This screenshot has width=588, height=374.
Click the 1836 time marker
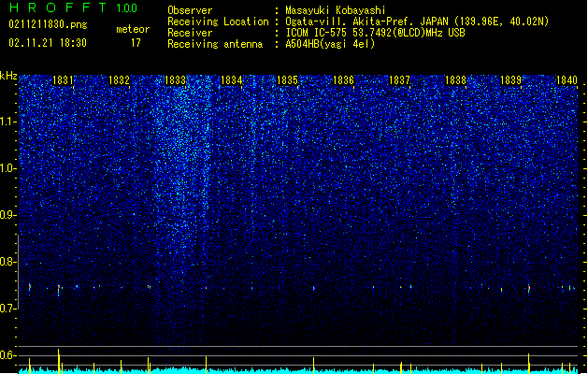click(343, 80)
